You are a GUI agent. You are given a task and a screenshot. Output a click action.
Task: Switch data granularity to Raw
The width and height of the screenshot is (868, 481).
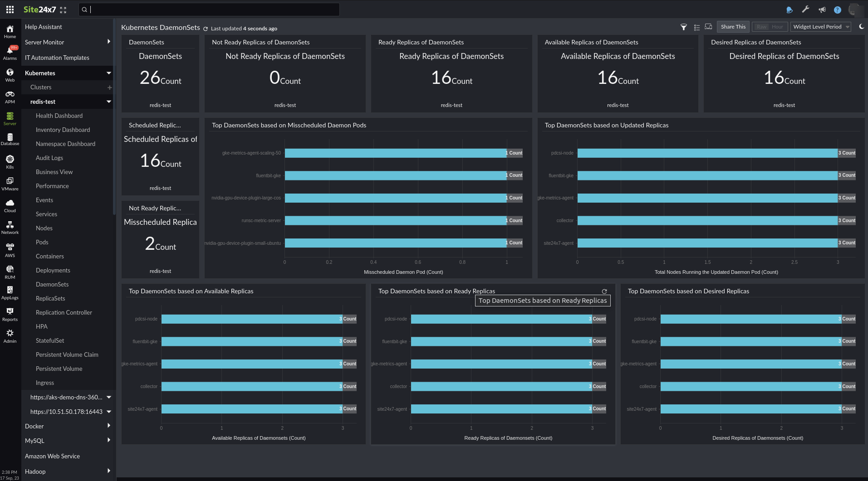point(761,27)
